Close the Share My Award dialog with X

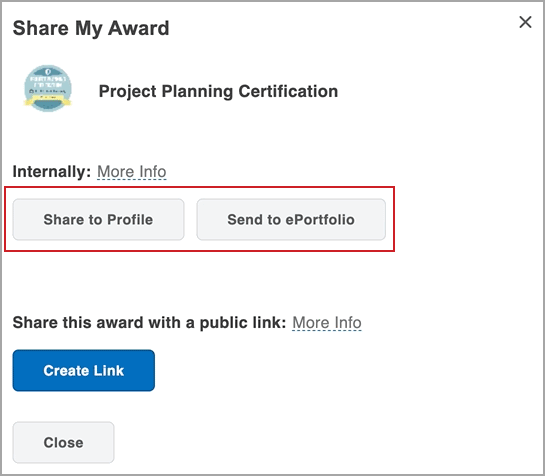[x=525, y=22]
